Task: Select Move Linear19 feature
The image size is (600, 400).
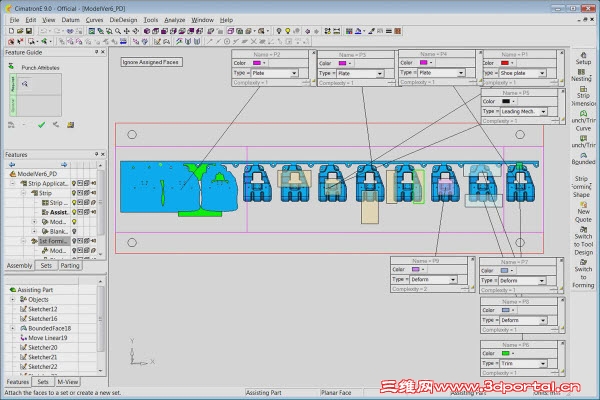Action: pos(47,338)
